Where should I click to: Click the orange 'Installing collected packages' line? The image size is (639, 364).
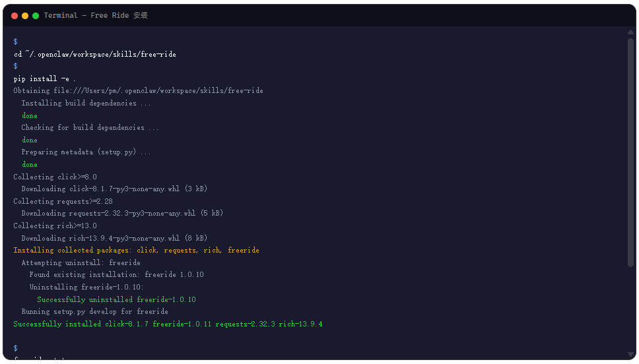click(x=136, y=250)
